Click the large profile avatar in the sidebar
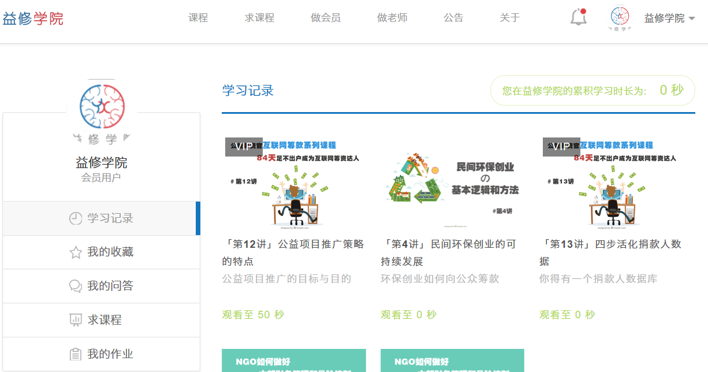Screen dimensions: 708x372 (x=102, y=111)
